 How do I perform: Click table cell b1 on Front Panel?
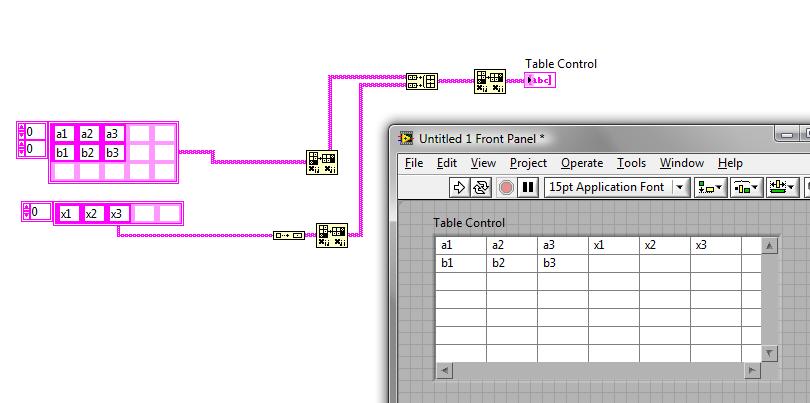[461, 264]
